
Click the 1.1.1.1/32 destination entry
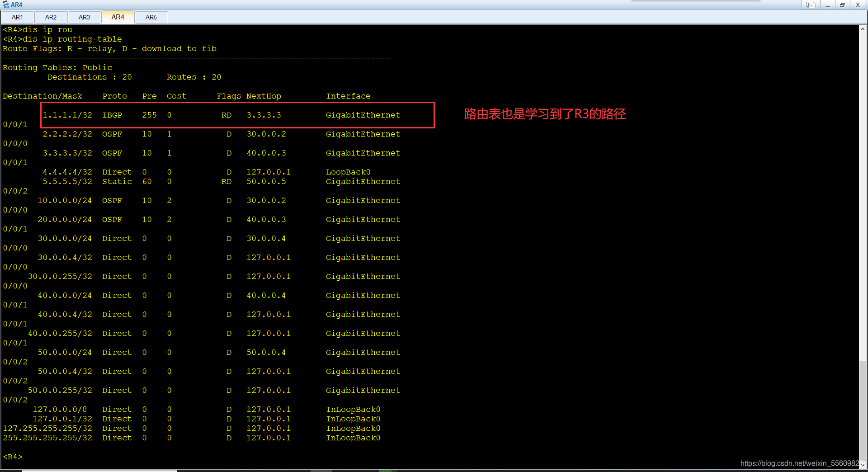(67, 115)
